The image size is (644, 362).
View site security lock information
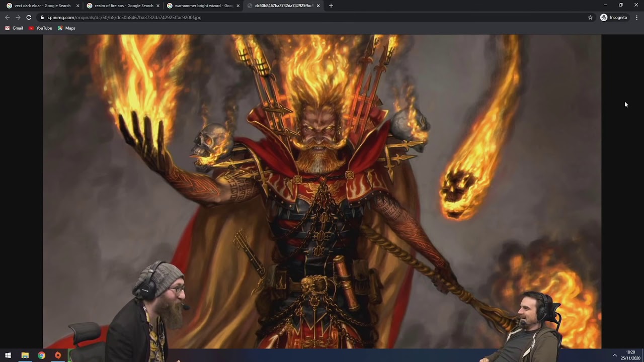[42, 17]
